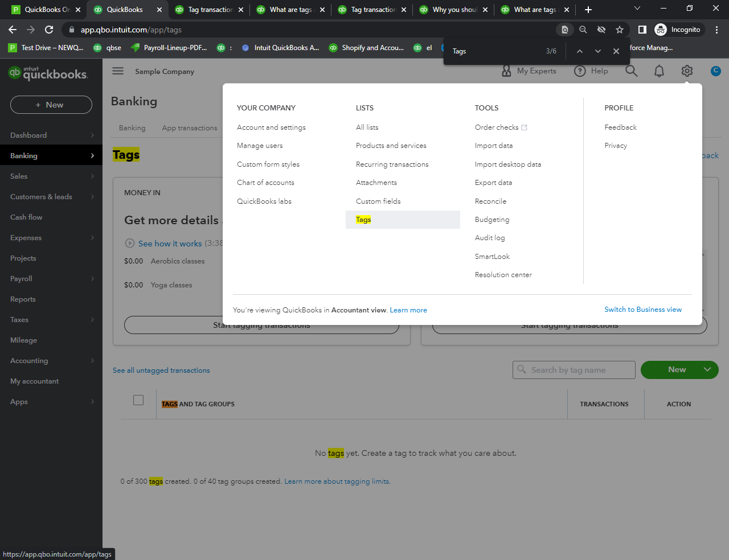Expand the Expenses sidebar chevron
This screenshot has width=729, height=560.
pos(92,238)
